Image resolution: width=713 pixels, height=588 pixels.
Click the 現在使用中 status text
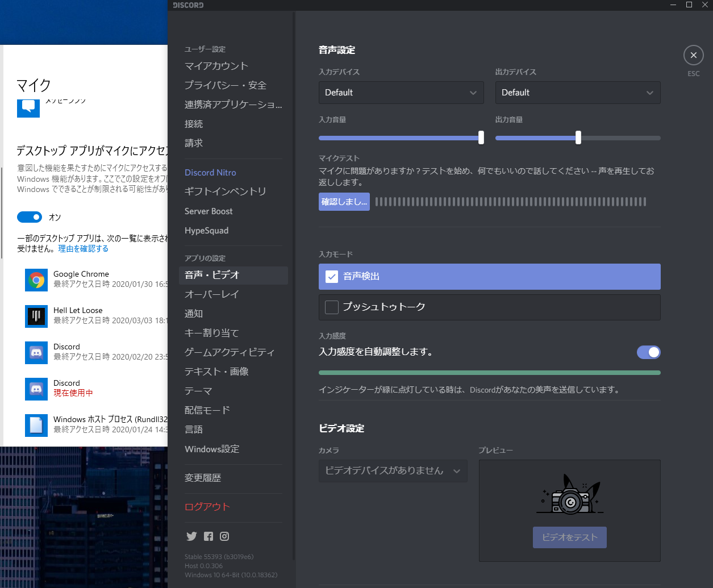click(73, 393)
